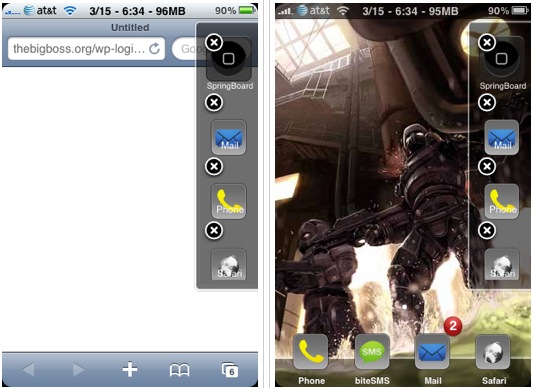The width and height of the screenshot is (533, 388).
Task: Close Mail app in left switcher panel
Action: pyautogui.click(x=214, y=102)
